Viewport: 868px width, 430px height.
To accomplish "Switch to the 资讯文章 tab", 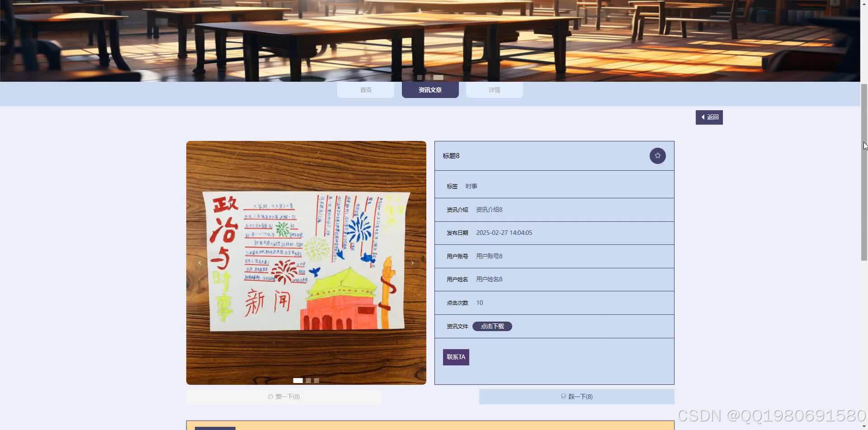I will [430, 90].
